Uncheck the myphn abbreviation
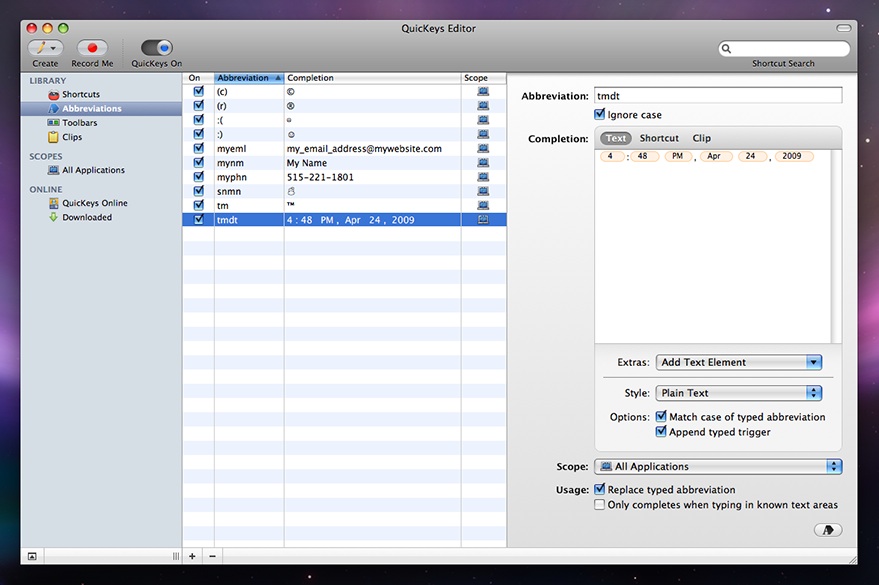Screen dimensions: 879x585 pyautogui.click(x=198, y=177)
